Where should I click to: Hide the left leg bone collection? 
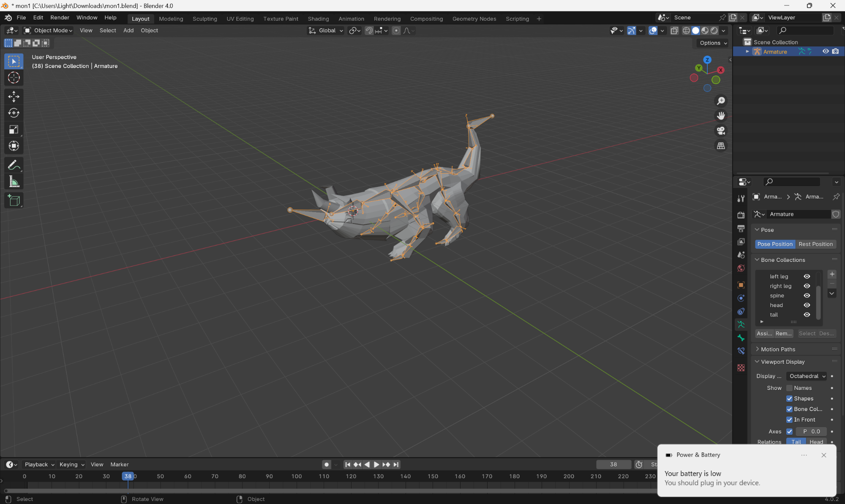pyautogui.click(x=807, y=276)
